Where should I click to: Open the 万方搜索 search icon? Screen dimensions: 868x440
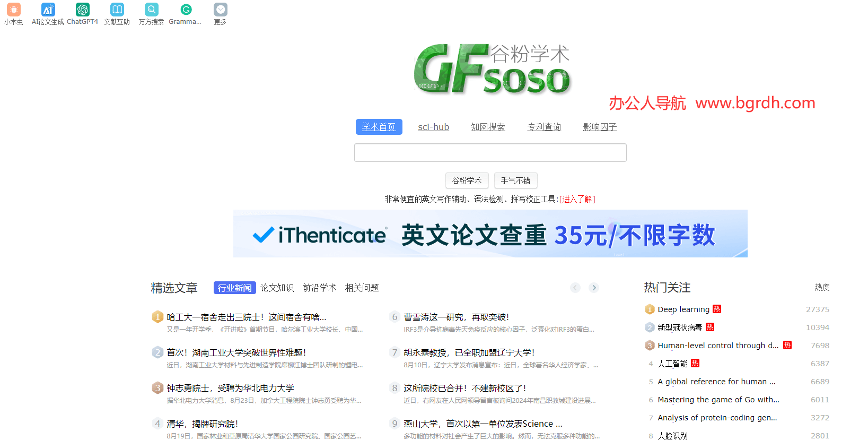click(x=151, y=10)
